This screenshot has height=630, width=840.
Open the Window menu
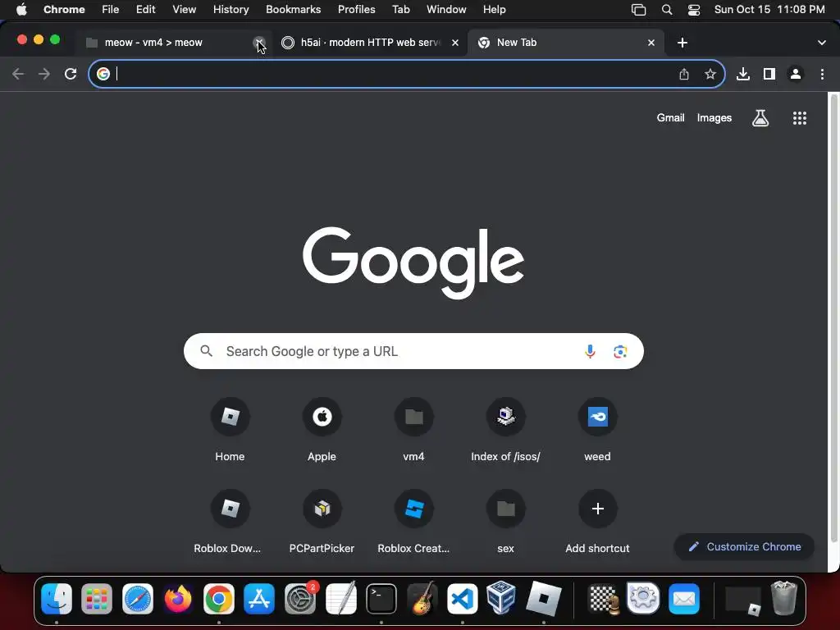pyautogui.click(x=446, y=10)
